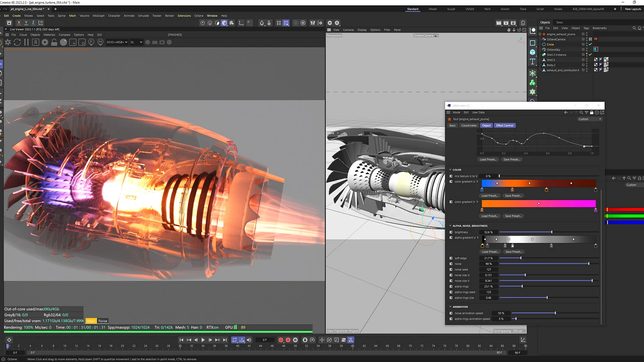This screenshot has width=644, height=362.
Task: Select the Text spline T tool
Action: [x=533, y=62]
